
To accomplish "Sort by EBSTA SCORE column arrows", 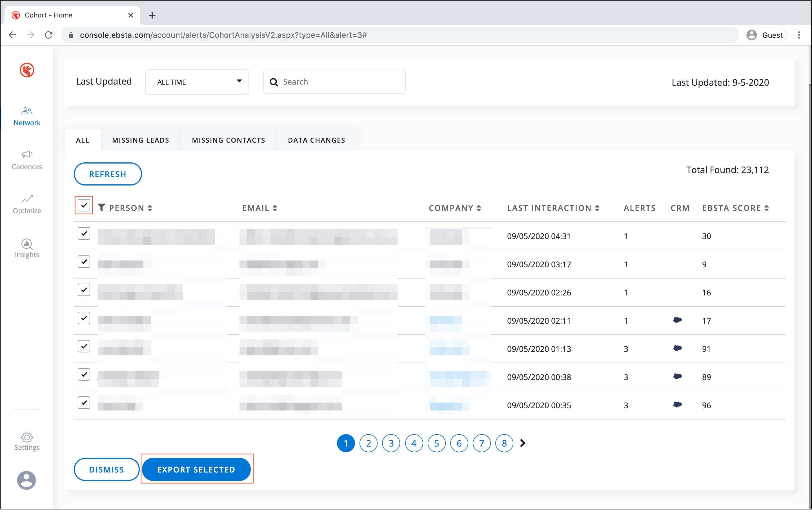I will coord(766,208).
